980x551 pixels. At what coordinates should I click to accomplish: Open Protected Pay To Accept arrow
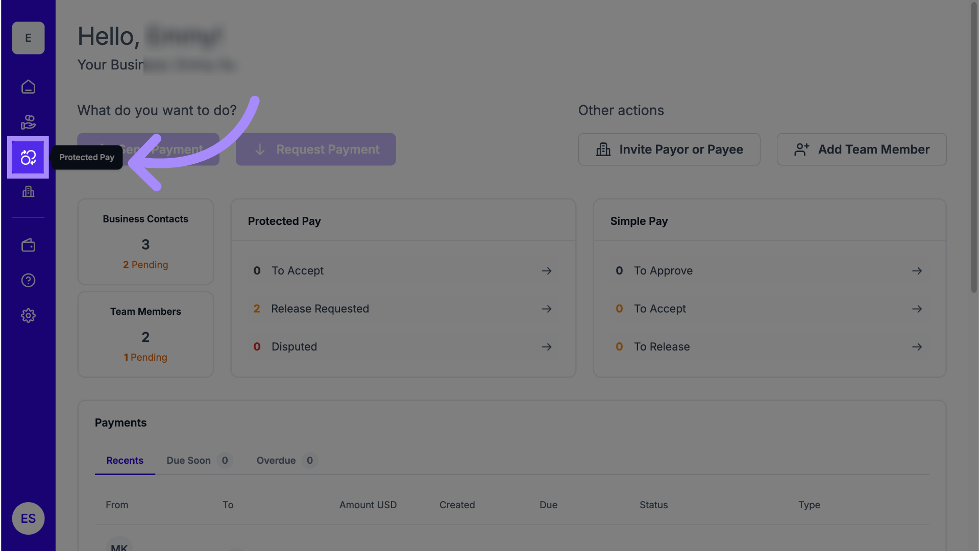point(546,271)
